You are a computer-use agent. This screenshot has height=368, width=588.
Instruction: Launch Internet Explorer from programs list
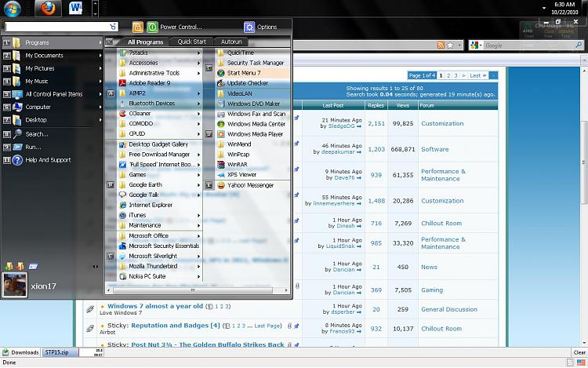point(151,205)
